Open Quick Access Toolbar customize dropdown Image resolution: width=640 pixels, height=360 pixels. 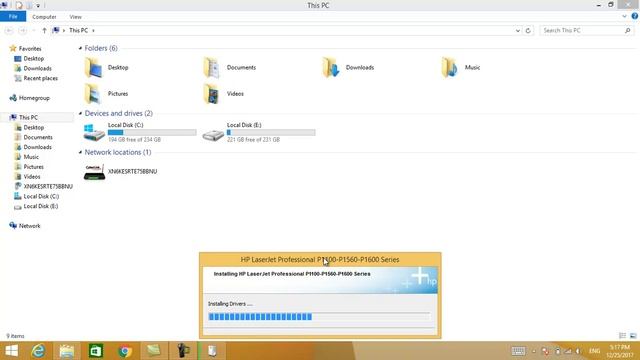(38, 6)
